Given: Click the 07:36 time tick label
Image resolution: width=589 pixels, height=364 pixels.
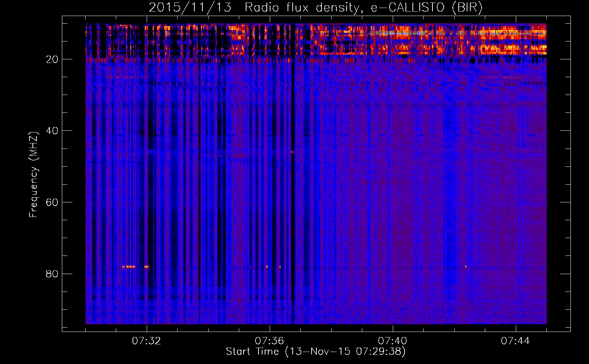Looking at the screenshot, I should click(269, 341).
